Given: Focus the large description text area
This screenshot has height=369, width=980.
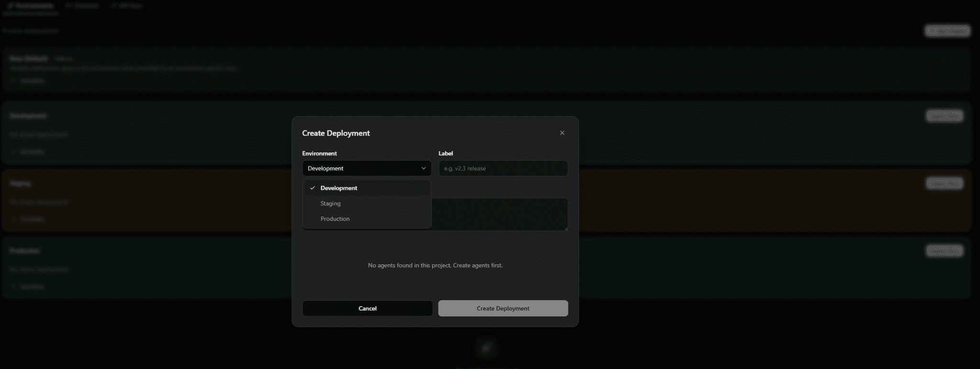Looking at the screenshot, I should click(x=500, y=214).
